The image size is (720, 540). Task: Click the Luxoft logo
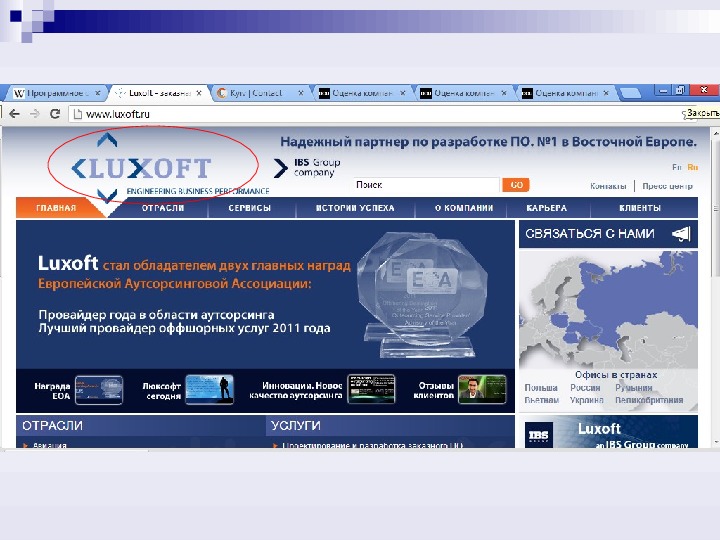click(x=141, y=168)
